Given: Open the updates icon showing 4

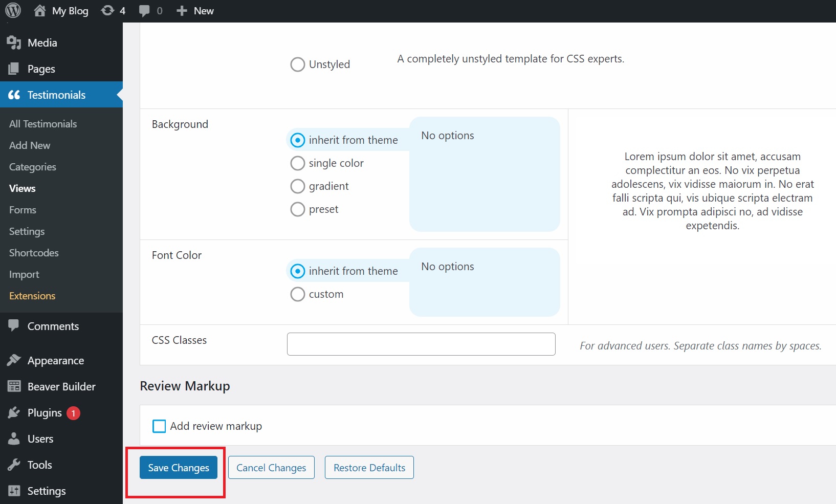Looking at the screenshot, I should 107,11.
